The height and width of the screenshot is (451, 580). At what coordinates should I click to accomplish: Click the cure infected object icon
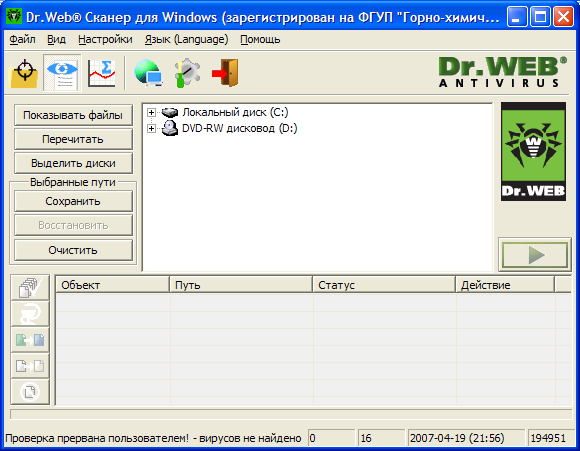pos(30,313)
